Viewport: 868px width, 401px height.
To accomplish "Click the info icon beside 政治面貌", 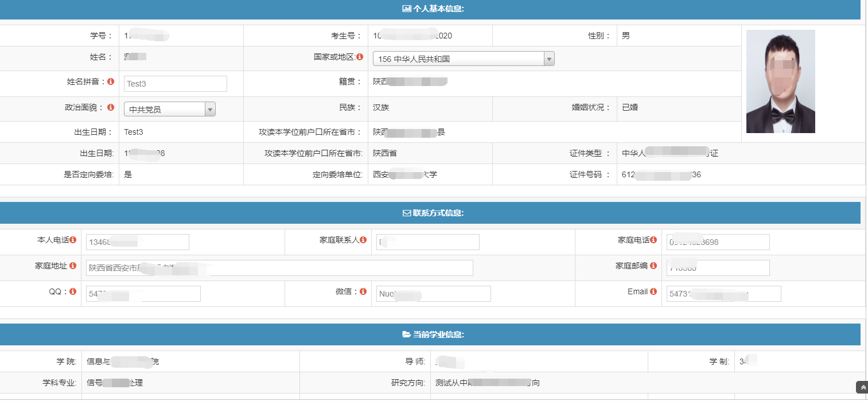I will [111, 107].
